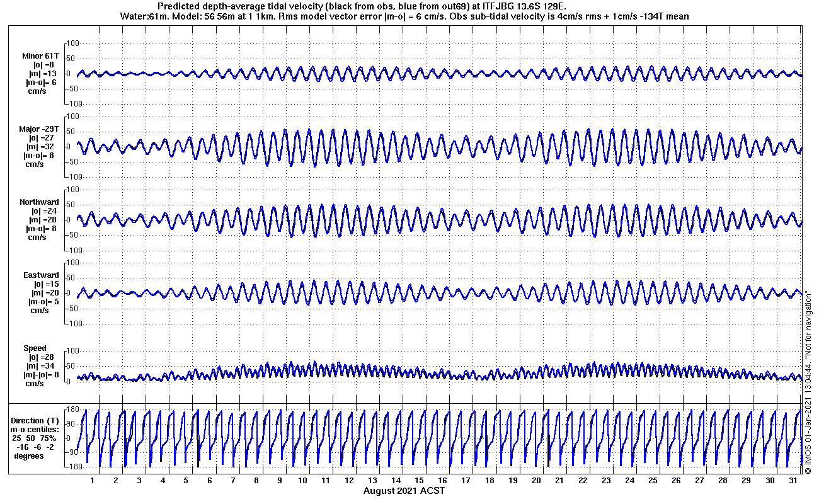
Task: Click '|o| =28' in Speed panel
Action: 43,357
